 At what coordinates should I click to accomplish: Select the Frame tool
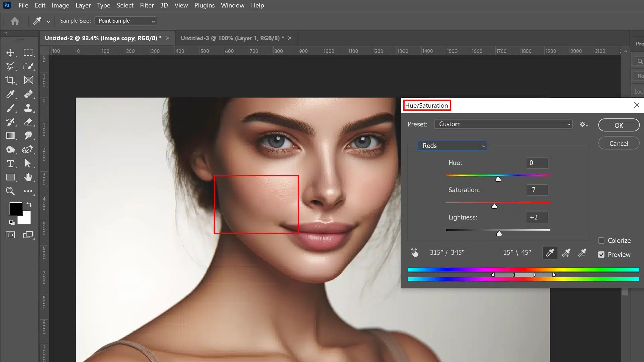[x=28, y=80]
